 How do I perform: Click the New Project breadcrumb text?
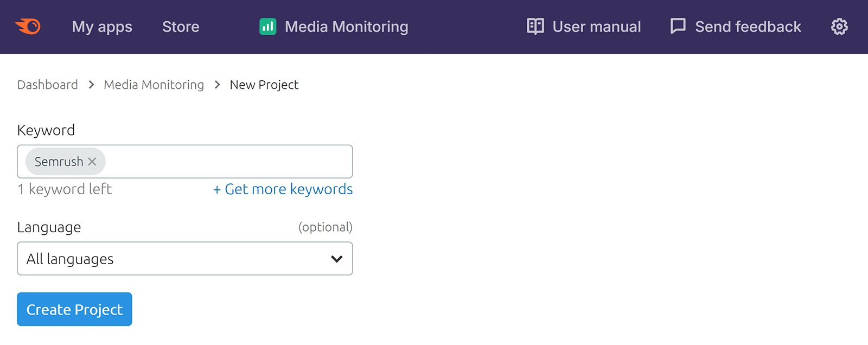[x=264, y=85]
